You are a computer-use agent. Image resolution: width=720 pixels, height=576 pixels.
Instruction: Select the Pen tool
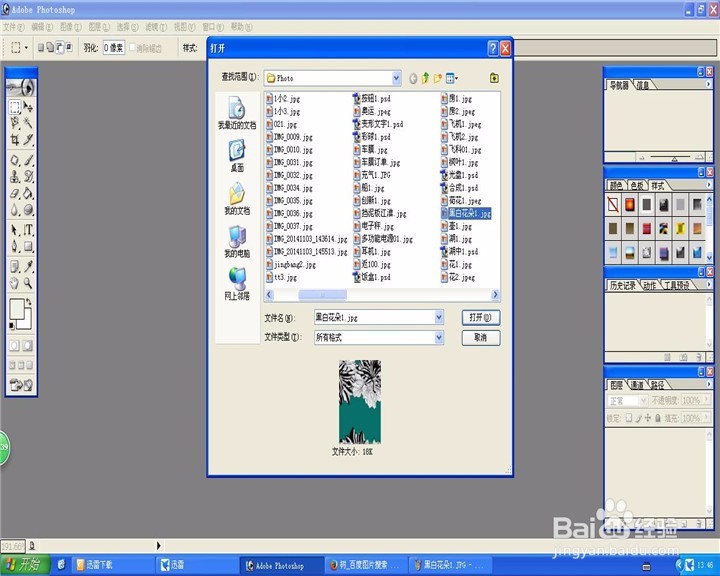[15, 246]
